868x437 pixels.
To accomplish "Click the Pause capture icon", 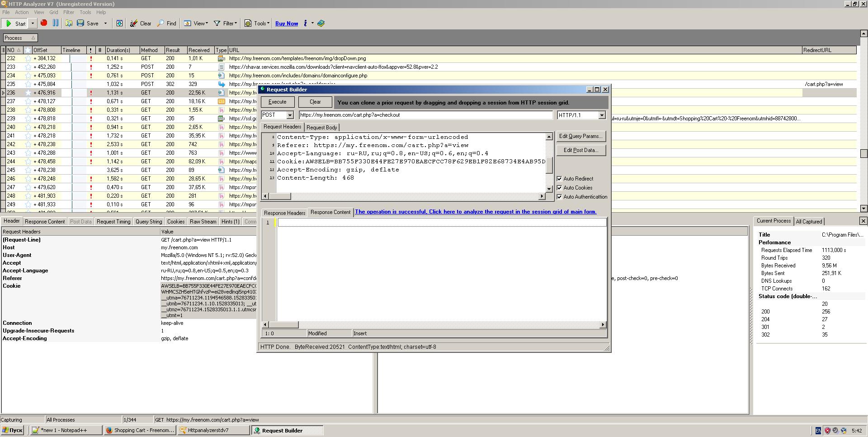I will [x=56, y=23].
